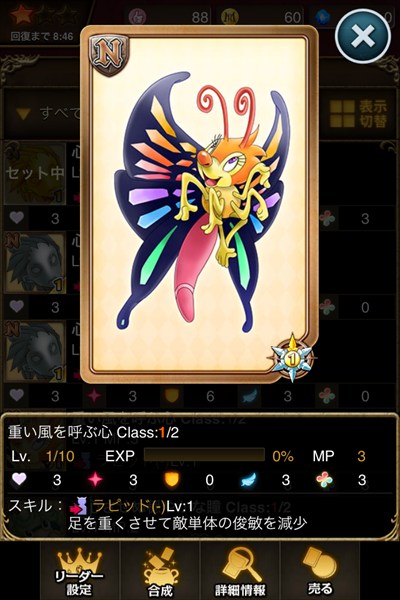
Task: Tap the butterfly card artwork
Action: [199, 205]
